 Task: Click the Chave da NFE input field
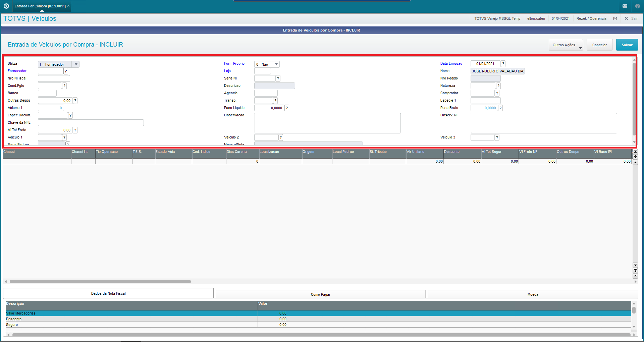(x=91, y=123)
